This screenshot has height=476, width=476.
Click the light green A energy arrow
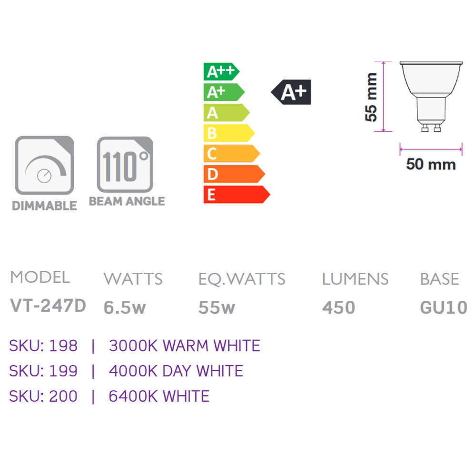pyautogui.click(x=227, y=113)
